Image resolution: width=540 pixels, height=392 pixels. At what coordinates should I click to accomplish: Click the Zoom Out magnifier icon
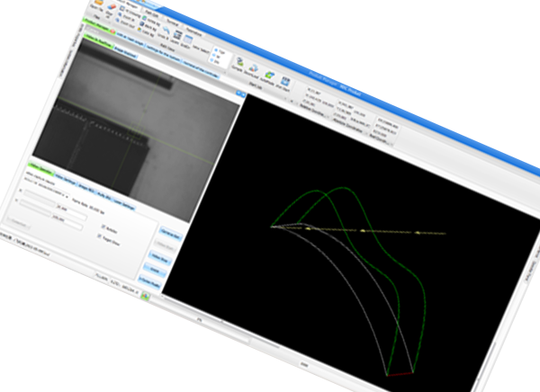(x=117, y=21)
